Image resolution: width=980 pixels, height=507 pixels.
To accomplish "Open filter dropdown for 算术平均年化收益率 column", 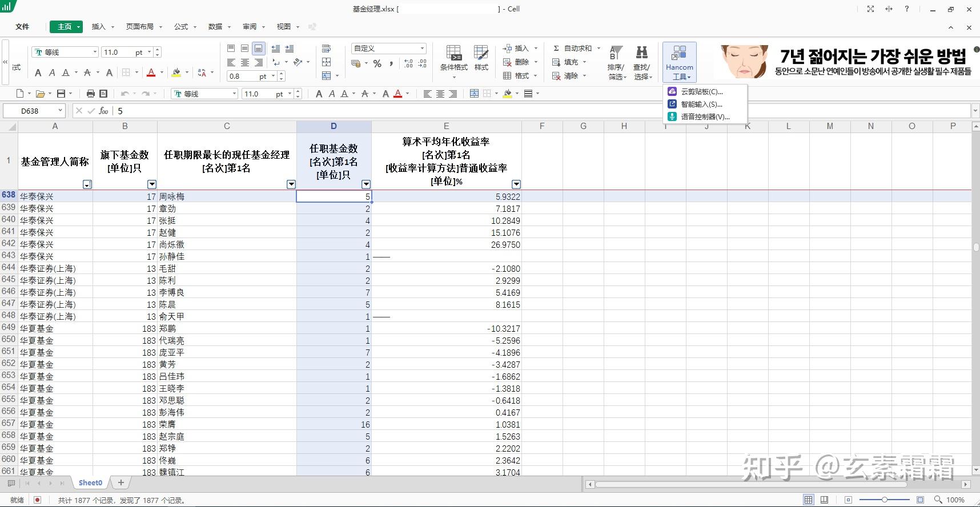I will click(x=516, y=184).
